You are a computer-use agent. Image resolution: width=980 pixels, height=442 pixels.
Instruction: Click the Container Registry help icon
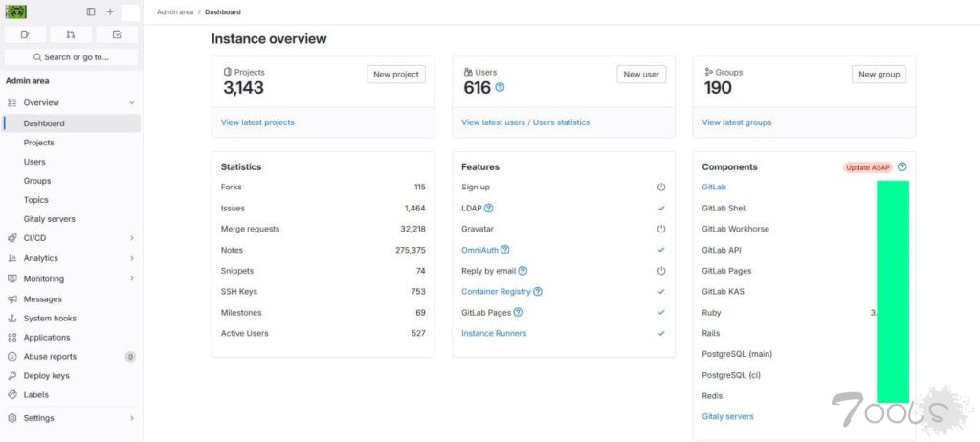coord(538,292)
